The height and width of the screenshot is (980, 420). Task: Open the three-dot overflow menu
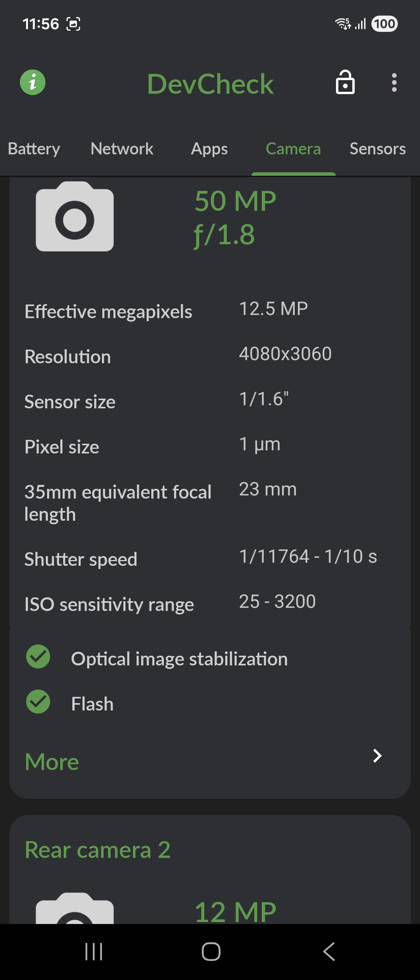pos(394,82)
